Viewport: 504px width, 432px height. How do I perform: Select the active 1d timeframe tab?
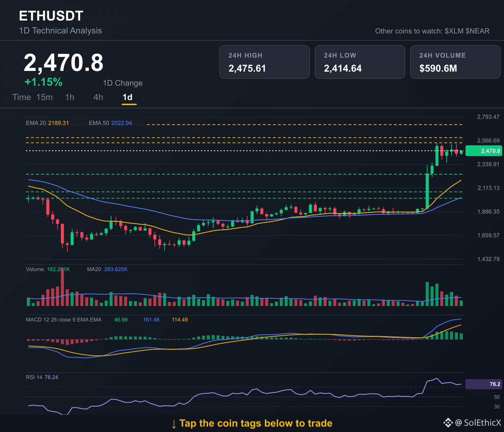point(128,97)
